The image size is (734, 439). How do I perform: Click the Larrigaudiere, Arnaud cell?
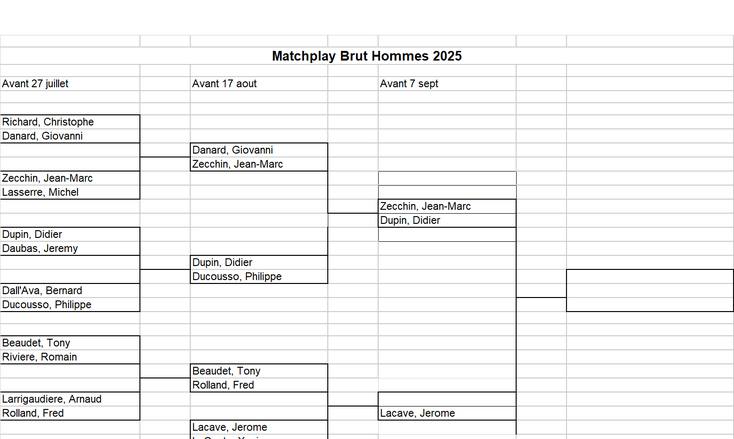[x=52, y=399]
